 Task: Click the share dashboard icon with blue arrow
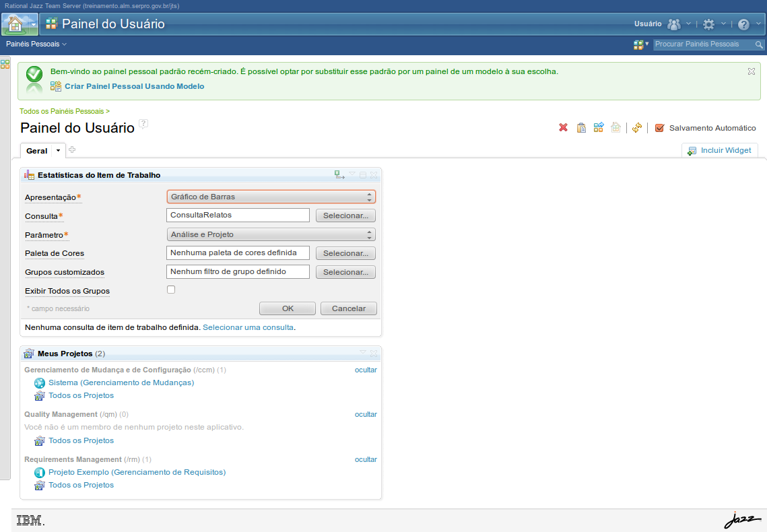[x=599, y=127]
